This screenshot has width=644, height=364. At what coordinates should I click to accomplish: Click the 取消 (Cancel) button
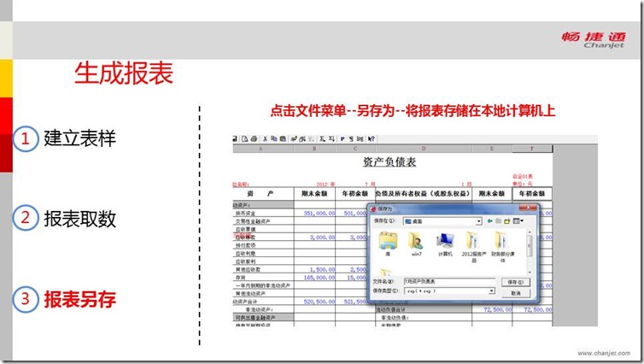pos(516,293)
